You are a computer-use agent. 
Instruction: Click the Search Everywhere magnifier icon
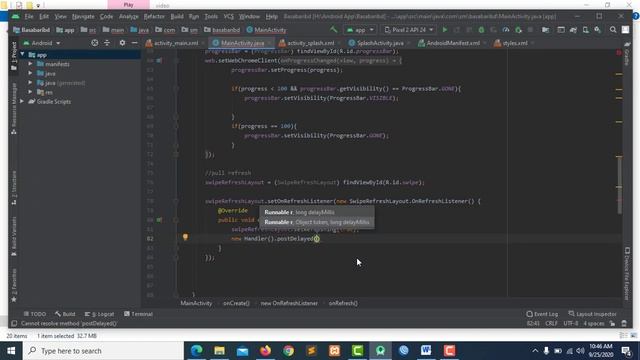[613, 30]
